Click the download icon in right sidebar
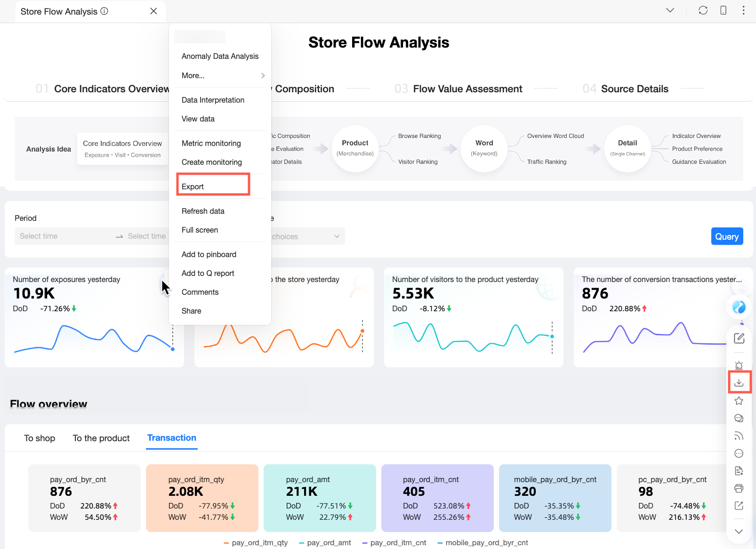Image resolution: width=756 pixels, height=549 pixels. tap(739, 382)
